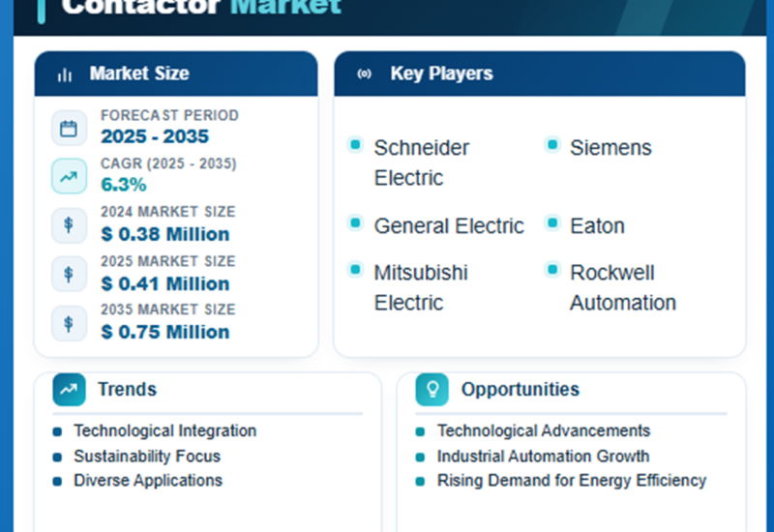Screen dimensions: 774x532
Task: Click the Opportunities lightbulb icon
Action: tap(432, 390)
